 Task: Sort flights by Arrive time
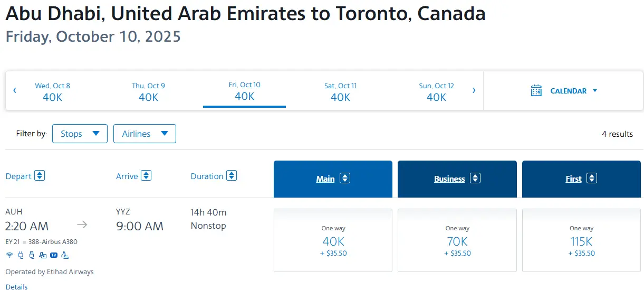pyautogui.click(x=147, y=176)
